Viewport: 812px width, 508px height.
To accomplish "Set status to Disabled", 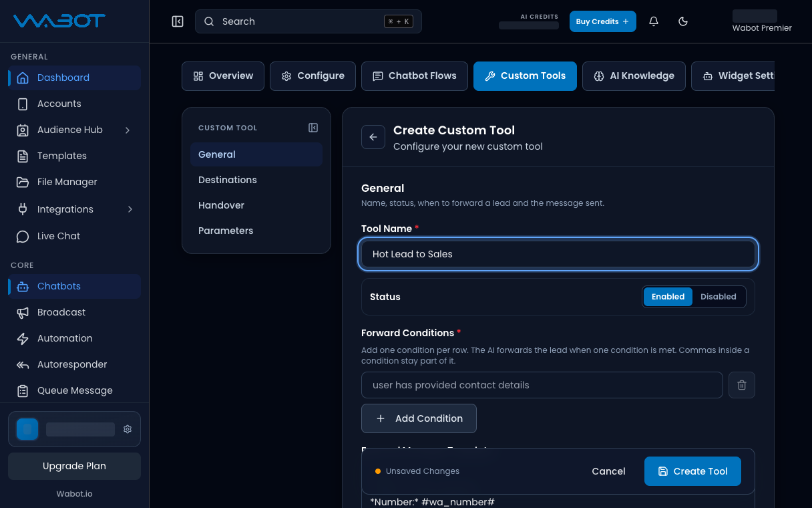I will (x=719, y=297).
